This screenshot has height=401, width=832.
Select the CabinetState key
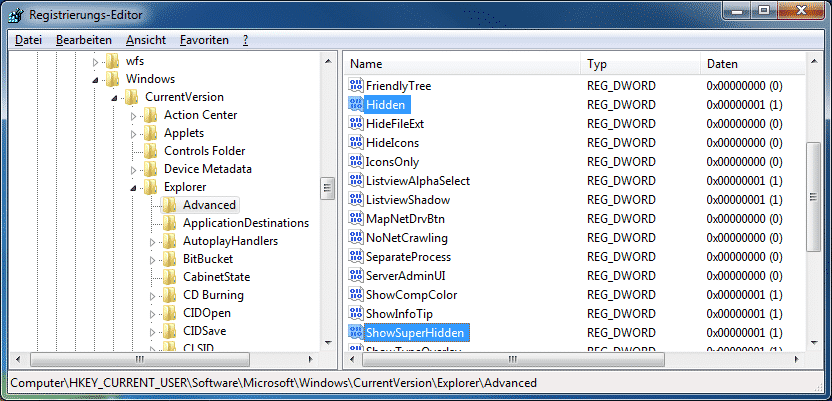216,277
